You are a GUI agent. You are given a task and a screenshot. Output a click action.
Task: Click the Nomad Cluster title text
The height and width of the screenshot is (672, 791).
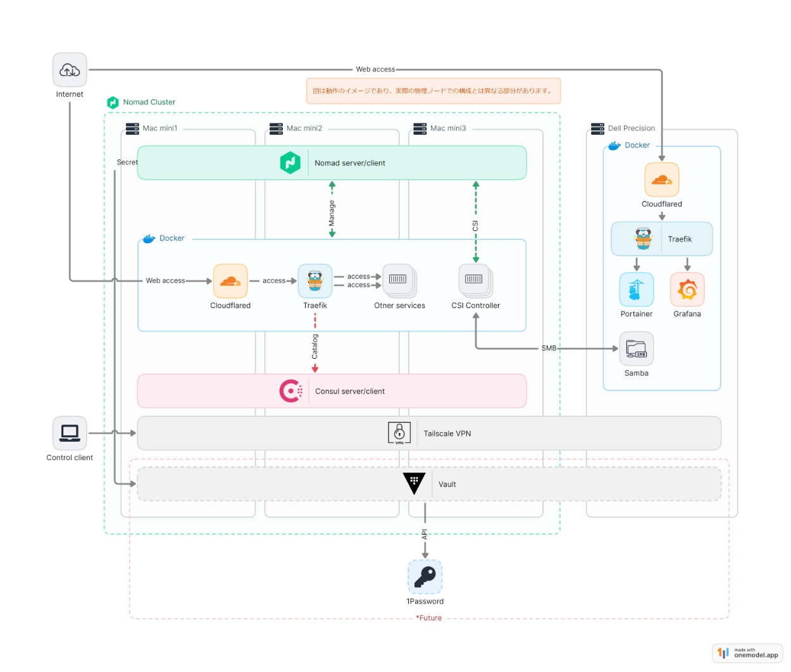[149, 102]
